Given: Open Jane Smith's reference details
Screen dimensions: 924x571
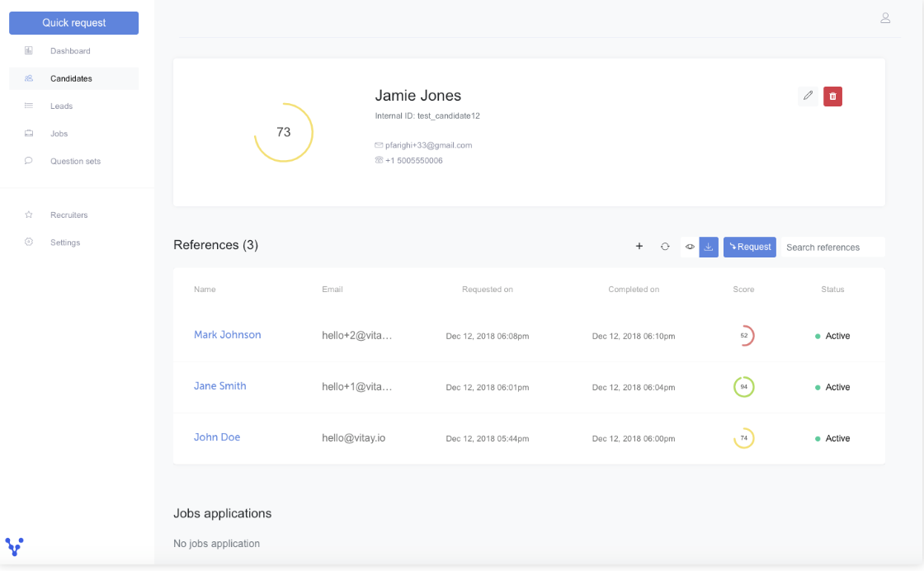Looking at the screenshot, I should (x=219, y=386).
